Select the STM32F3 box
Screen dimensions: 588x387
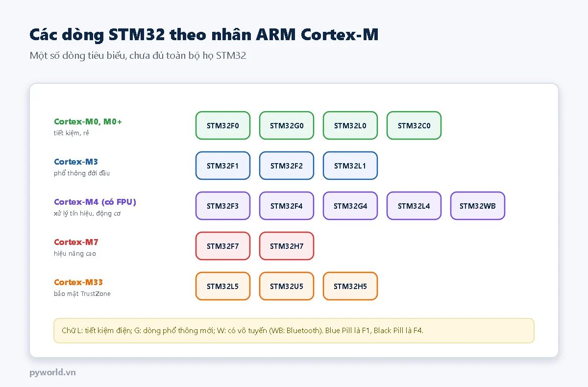(223, 206)
